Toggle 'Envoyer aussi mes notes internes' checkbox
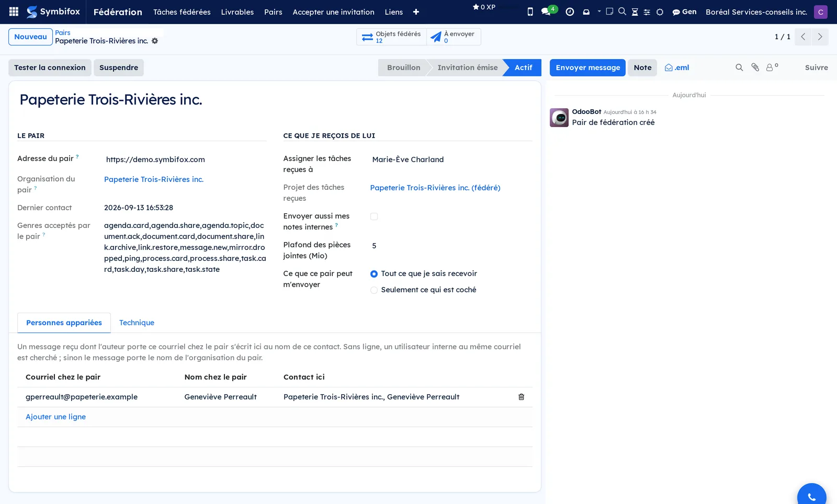Image resolution: width=837 pixels, height=504 pixels. tap(374, 216)
